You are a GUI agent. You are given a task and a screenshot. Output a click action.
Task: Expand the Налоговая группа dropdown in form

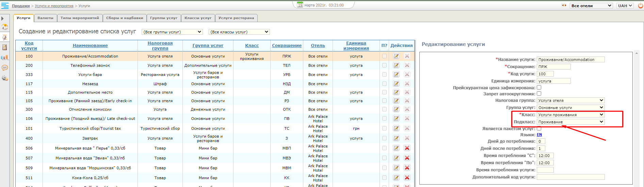pos(570,100)
